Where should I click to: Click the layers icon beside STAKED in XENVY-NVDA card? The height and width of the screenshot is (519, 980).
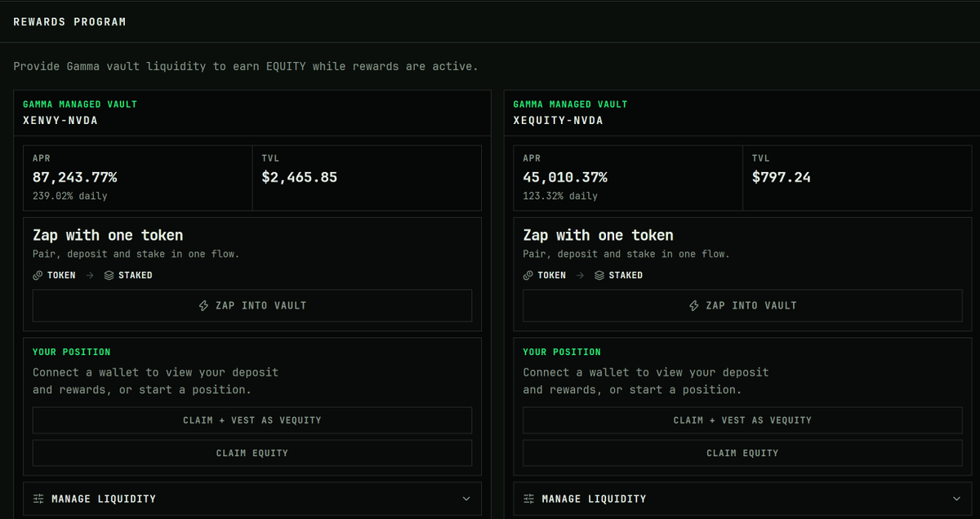[x=109, y=275]
